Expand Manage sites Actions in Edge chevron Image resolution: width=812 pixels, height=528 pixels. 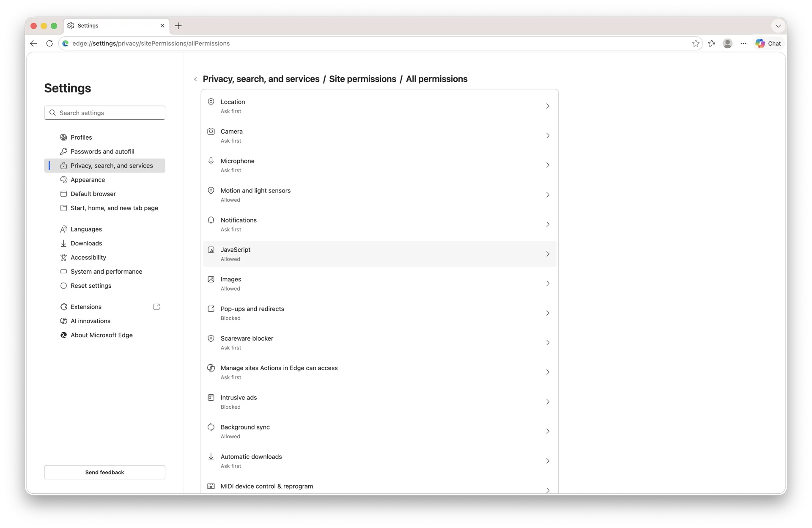548,372
